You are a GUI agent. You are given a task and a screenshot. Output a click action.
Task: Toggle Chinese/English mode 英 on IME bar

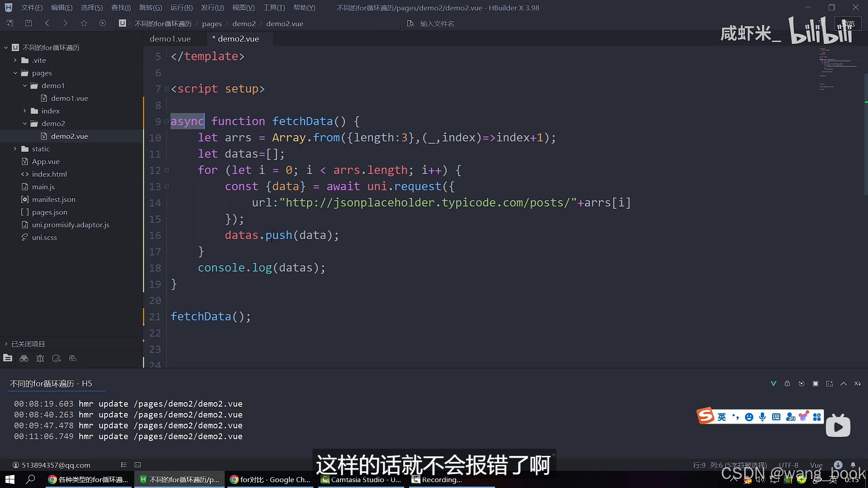click(x=722, y=417)
